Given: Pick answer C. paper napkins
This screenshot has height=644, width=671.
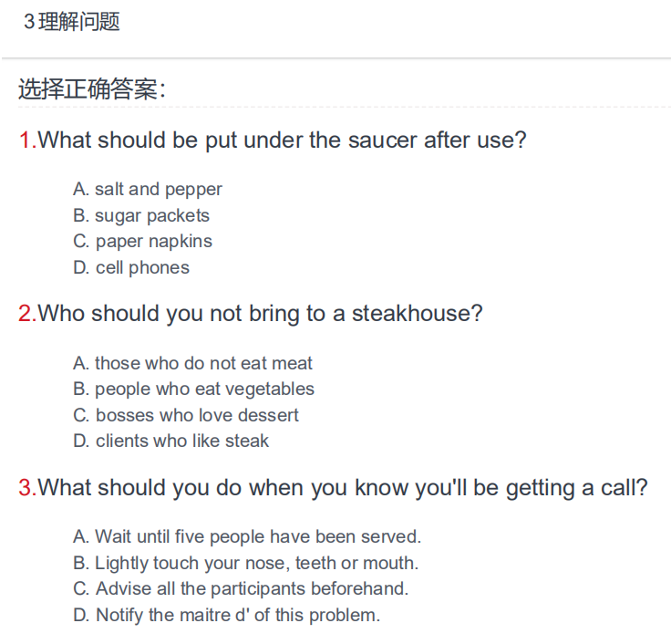Looking at the screenshot, I should click(142, 242).
